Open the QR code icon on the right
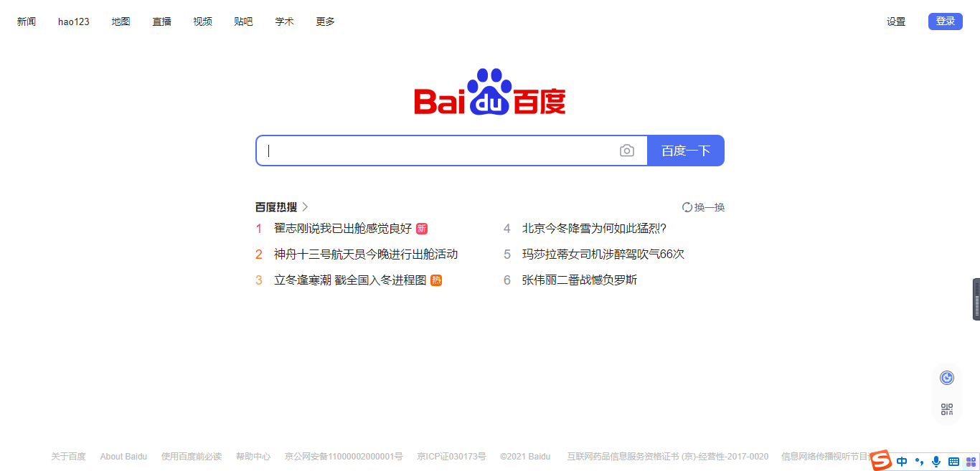980x471 pixels. [947, 409]
